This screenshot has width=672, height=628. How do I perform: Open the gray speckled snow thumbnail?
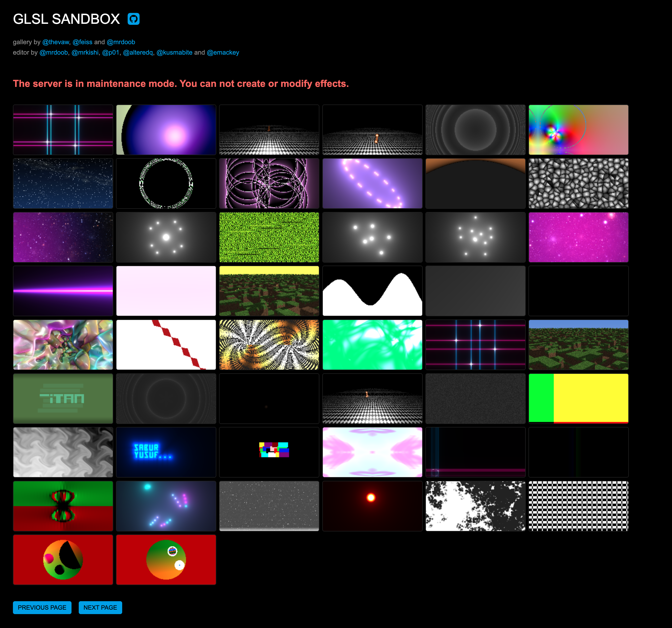click(269, 506)
